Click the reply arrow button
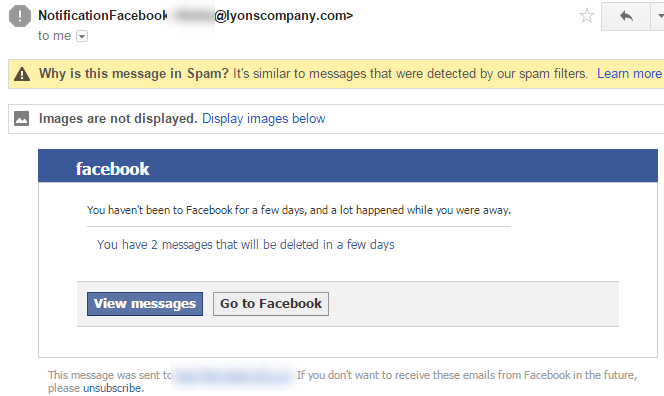This screenshot has height=396, width=664. pos(626,16)
